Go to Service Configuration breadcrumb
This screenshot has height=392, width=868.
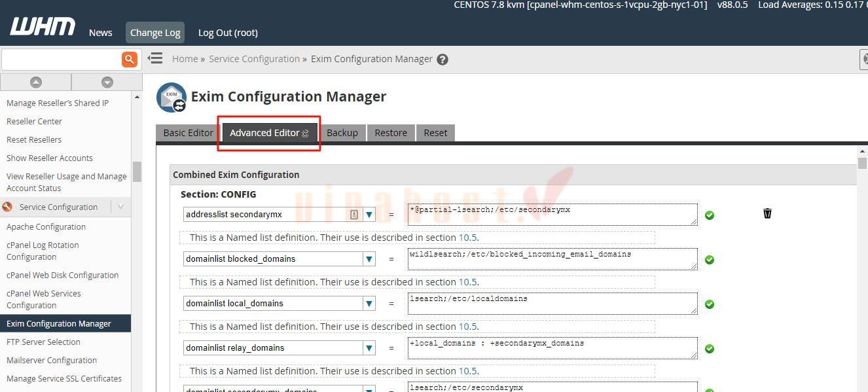254,59
